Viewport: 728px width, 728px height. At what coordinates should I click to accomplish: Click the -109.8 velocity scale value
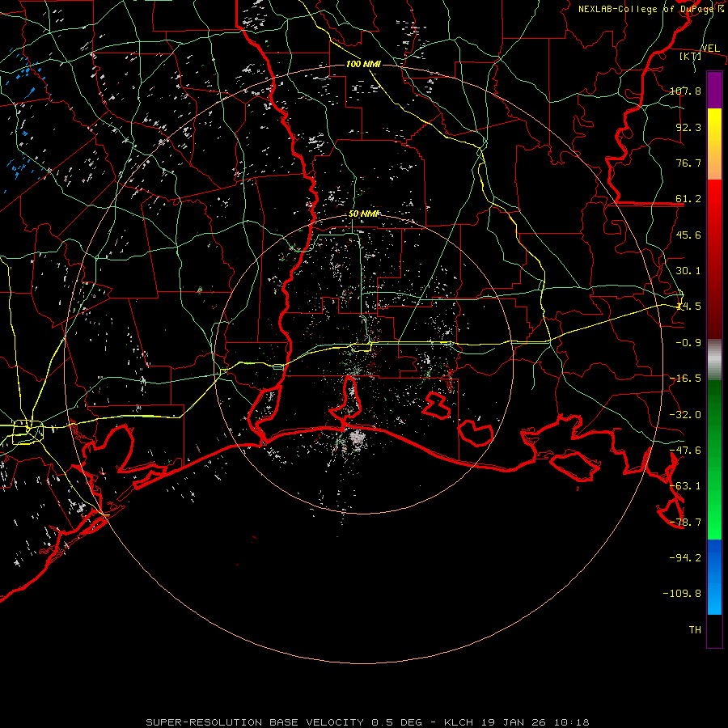click(682, 594)
